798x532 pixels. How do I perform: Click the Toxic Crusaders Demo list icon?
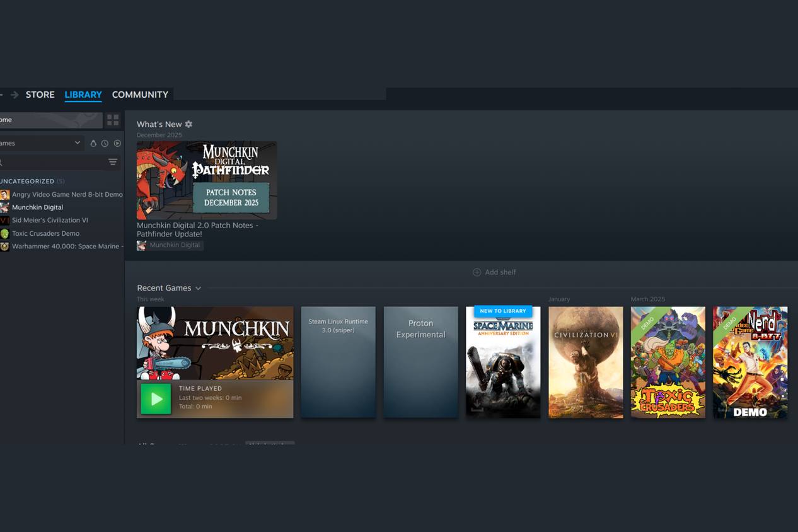(x=4, y=234)
